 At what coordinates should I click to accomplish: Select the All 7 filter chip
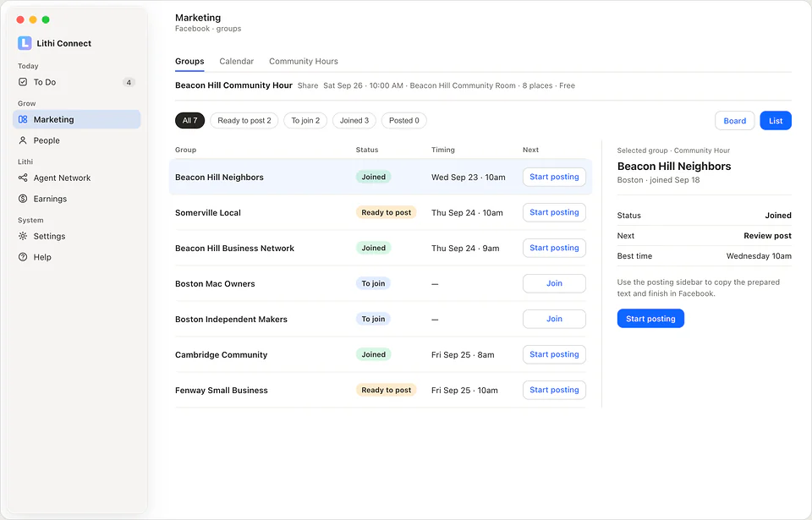(x=190, y=120)
